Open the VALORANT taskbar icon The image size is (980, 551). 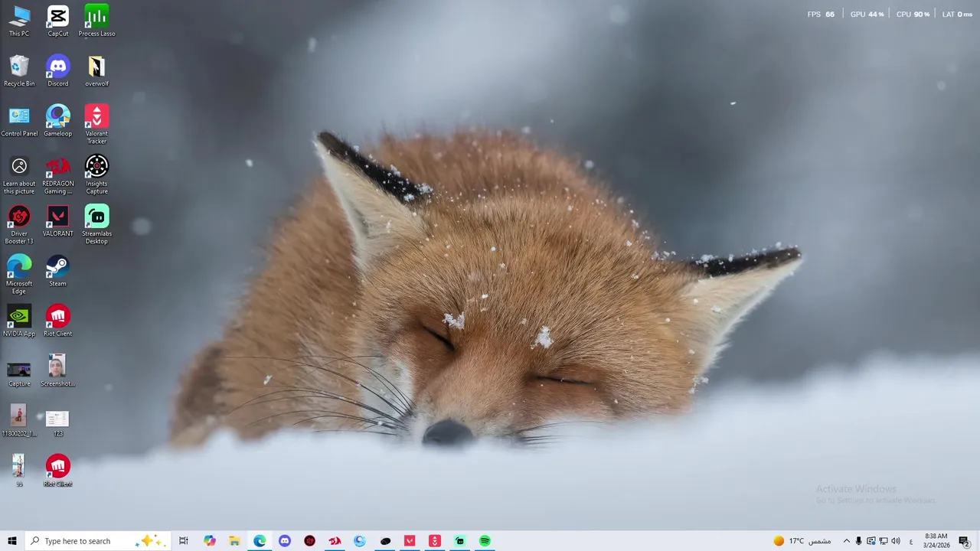tap(410, 541)
